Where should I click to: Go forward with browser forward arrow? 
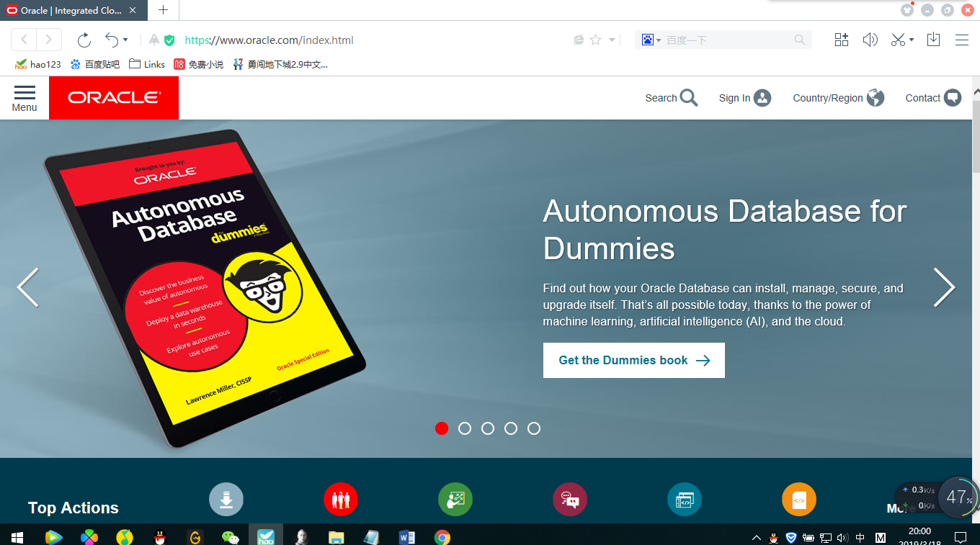tap(49, 40)
